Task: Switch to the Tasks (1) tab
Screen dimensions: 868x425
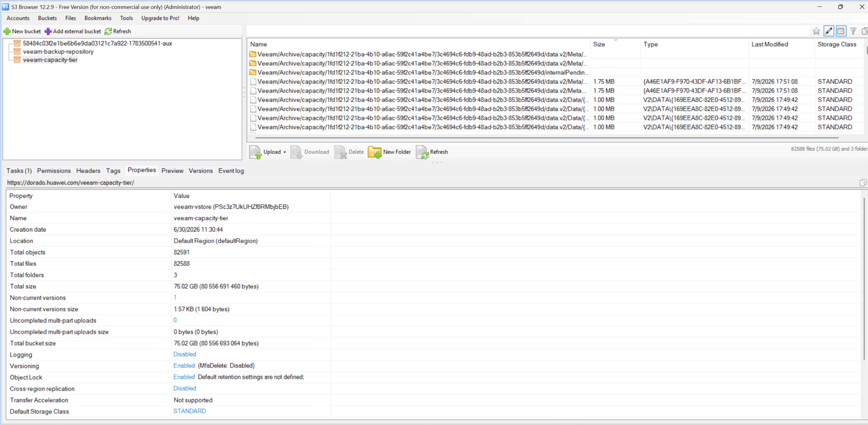Action: (19, 171)
